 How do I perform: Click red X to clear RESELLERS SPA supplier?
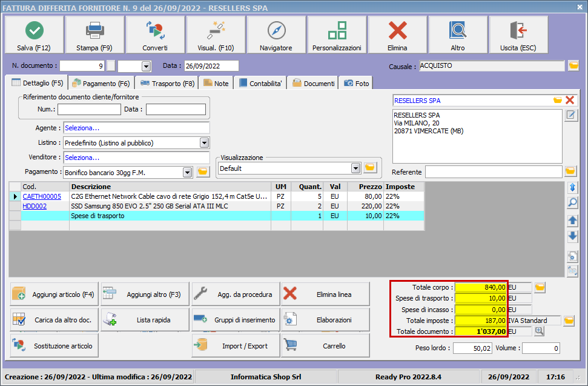point(570,100)
